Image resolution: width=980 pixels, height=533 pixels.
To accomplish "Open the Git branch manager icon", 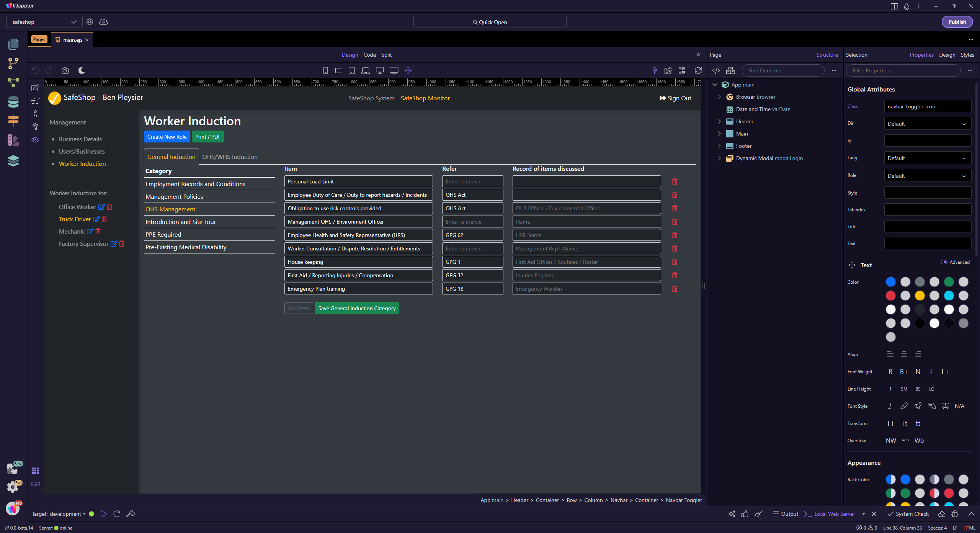I will [x=13, y=63].
